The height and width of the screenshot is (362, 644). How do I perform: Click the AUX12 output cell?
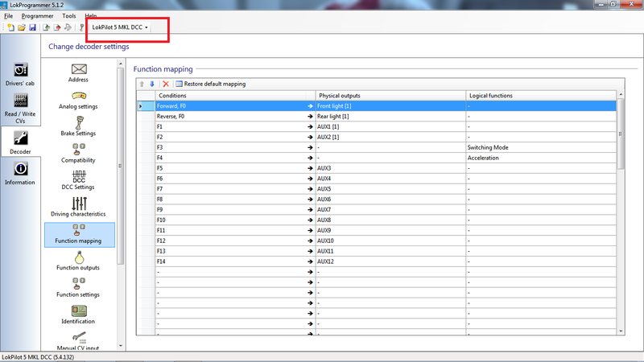click(390, 261)
